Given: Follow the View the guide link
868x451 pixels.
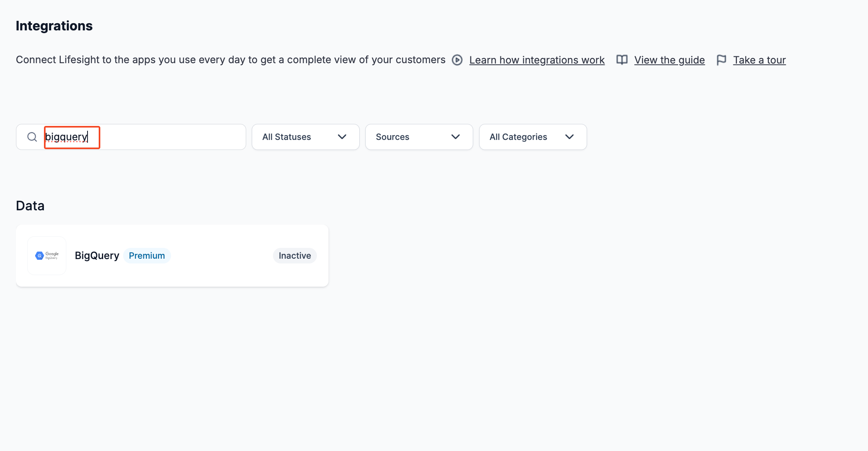Looking at the screenshot, I should [669, 60].
